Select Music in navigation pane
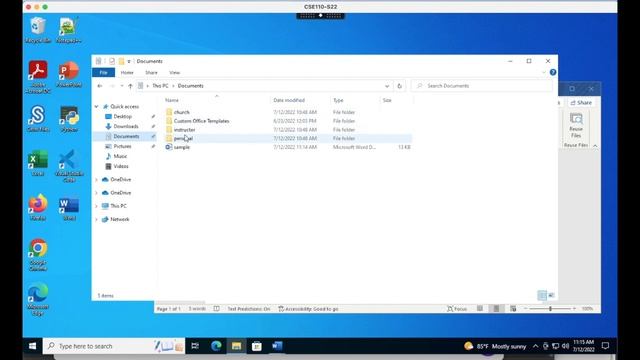This screenshot has width=640, height=360. 120,156
